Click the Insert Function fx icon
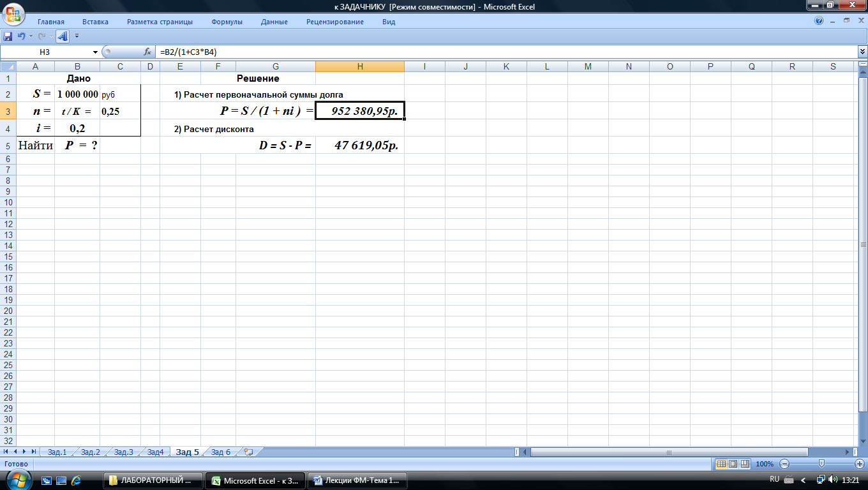 (147, 52)
